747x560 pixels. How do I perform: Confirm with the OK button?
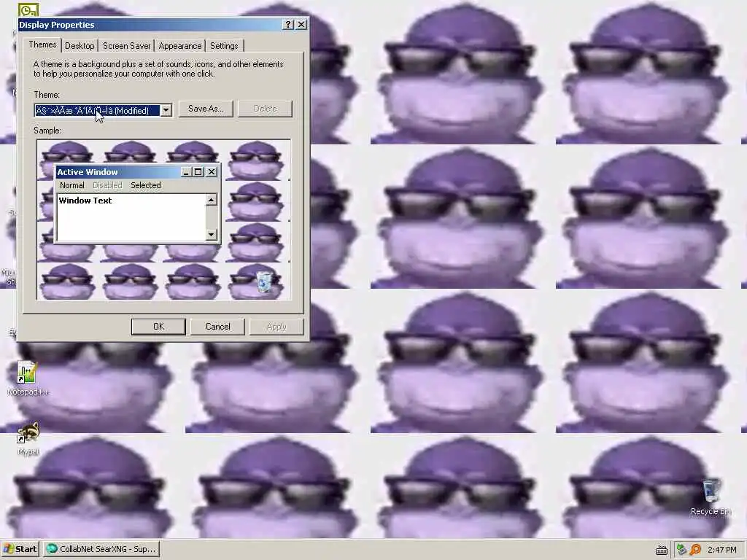coord(158,327)
